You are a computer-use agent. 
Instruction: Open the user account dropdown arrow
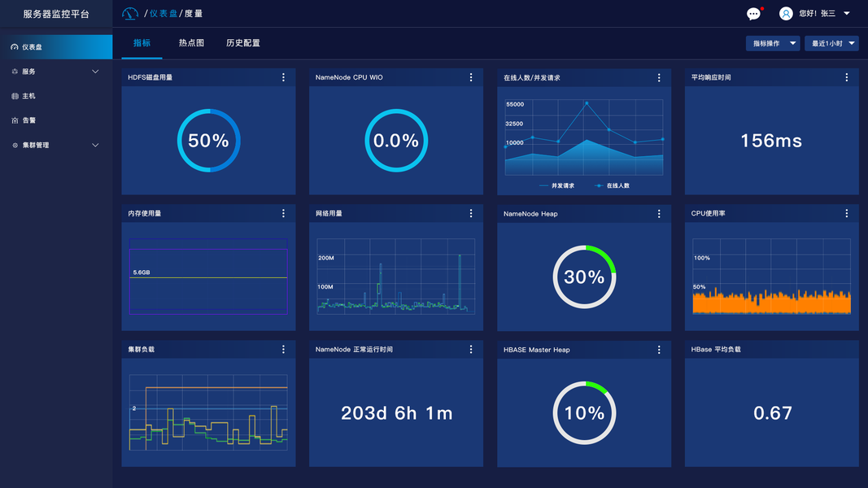tap(846, 13)
